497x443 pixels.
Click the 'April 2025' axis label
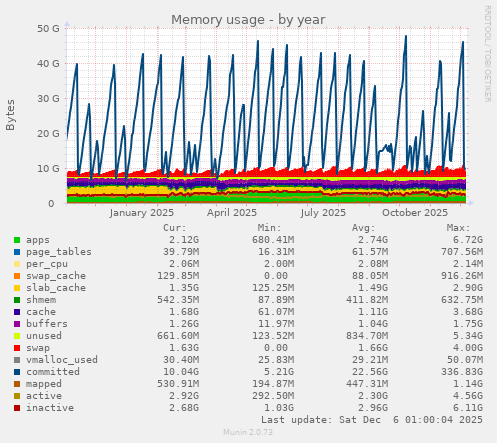(232, 213)
